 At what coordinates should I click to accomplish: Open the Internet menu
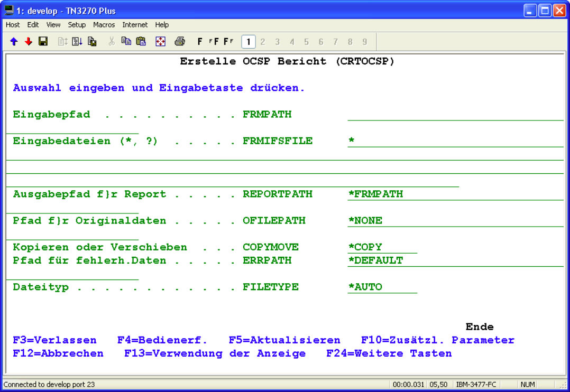[135, 25]
